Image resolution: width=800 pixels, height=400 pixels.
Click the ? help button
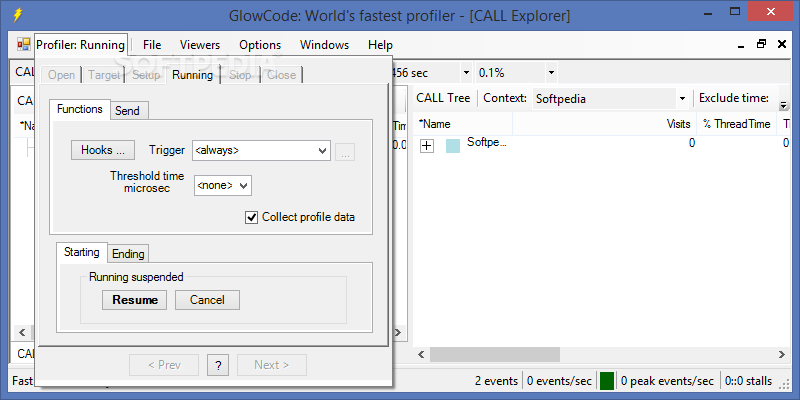click(x=218, y=365)
